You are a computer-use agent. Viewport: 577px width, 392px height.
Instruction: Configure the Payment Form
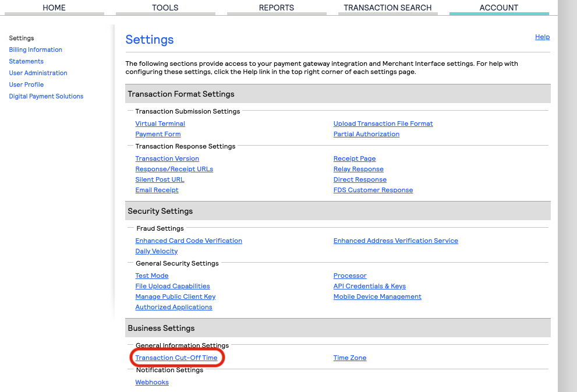pyautogui.click(x=158, y=134)
